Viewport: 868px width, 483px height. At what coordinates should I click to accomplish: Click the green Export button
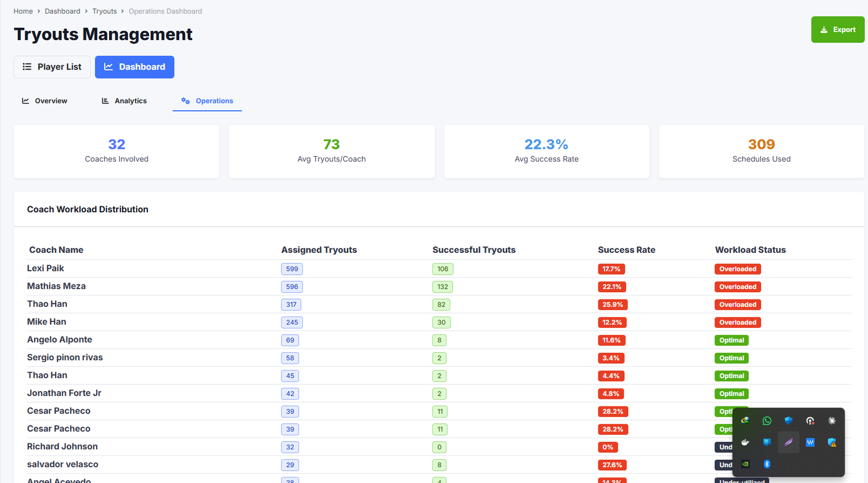tap(838, 30)
